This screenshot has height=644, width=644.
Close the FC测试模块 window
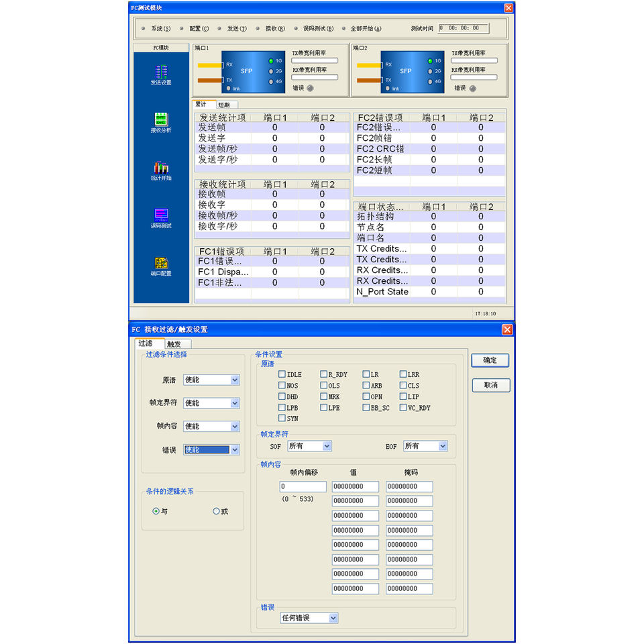508,8
